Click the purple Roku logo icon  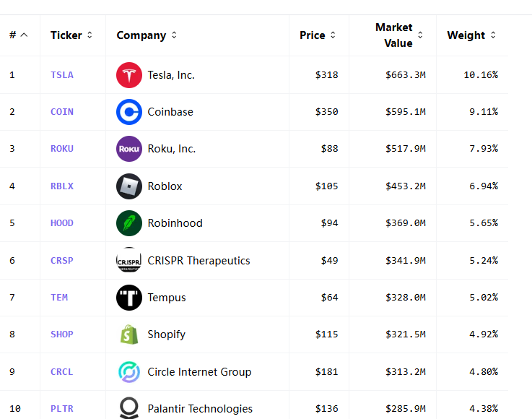129,149
